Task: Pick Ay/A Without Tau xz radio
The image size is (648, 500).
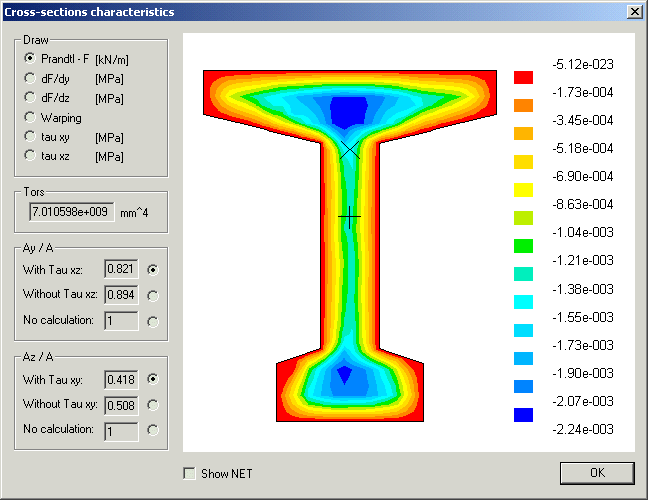Action: click(x=153, y=295)
